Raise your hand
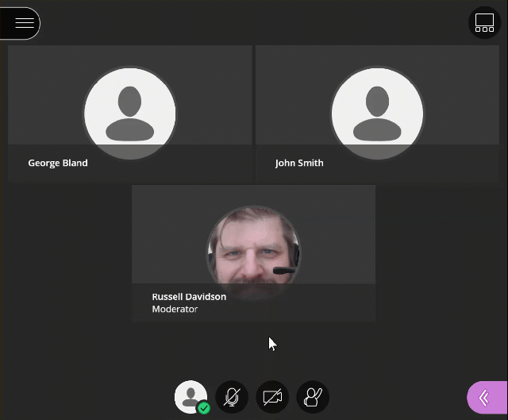Viewport: 508px width, 420px height. [313, 396]
